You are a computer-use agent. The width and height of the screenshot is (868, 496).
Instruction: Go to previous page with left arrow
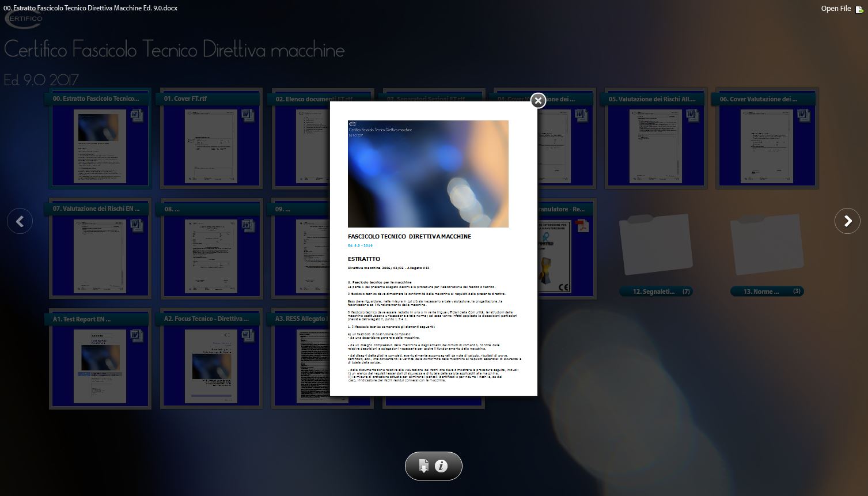(x=20, y=221)
